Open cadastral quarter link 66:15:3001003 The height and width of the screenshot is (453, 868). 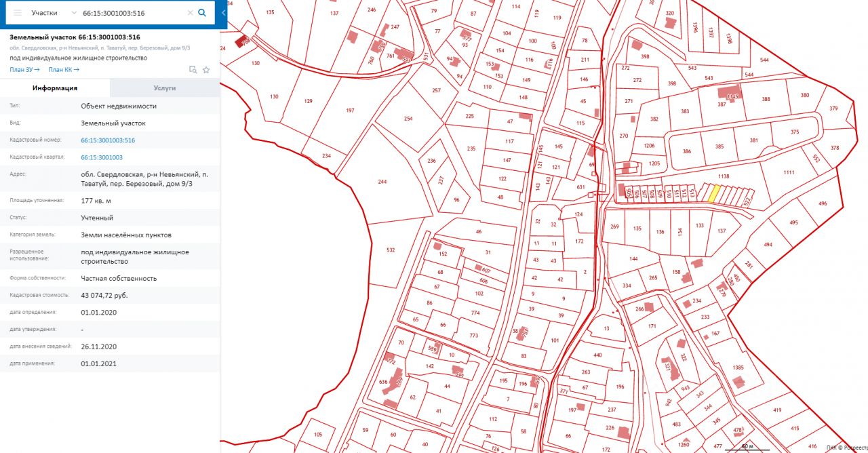(x=102, y=157)
